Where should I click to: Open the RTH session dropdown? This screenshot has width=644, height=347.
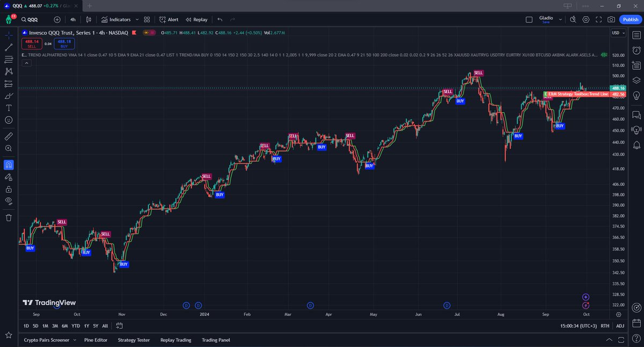point(605,326)
